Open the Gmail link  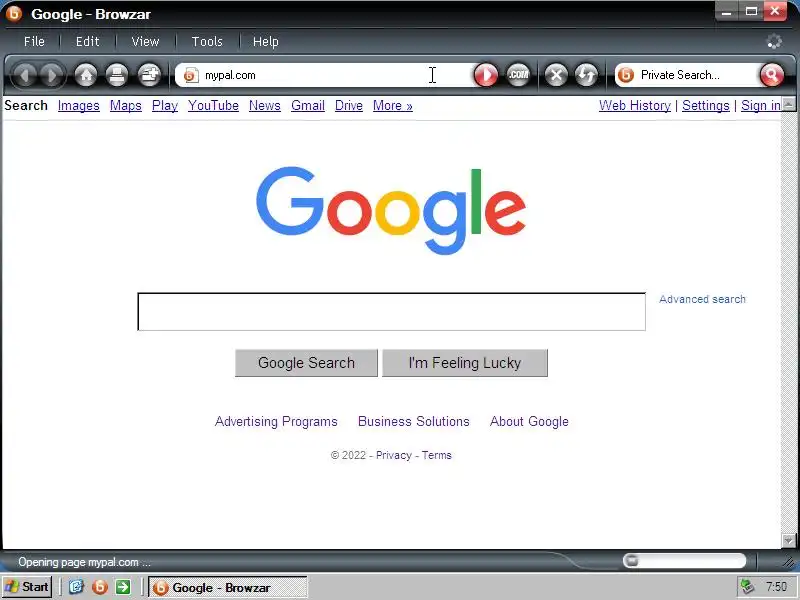point(308,106)
